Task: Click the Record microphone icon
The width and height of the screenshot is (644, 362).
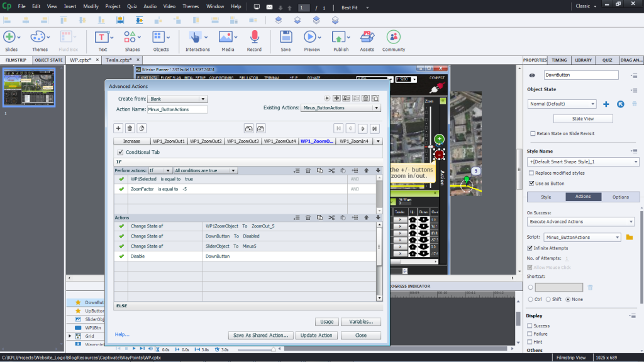Action: pos(254,38)
